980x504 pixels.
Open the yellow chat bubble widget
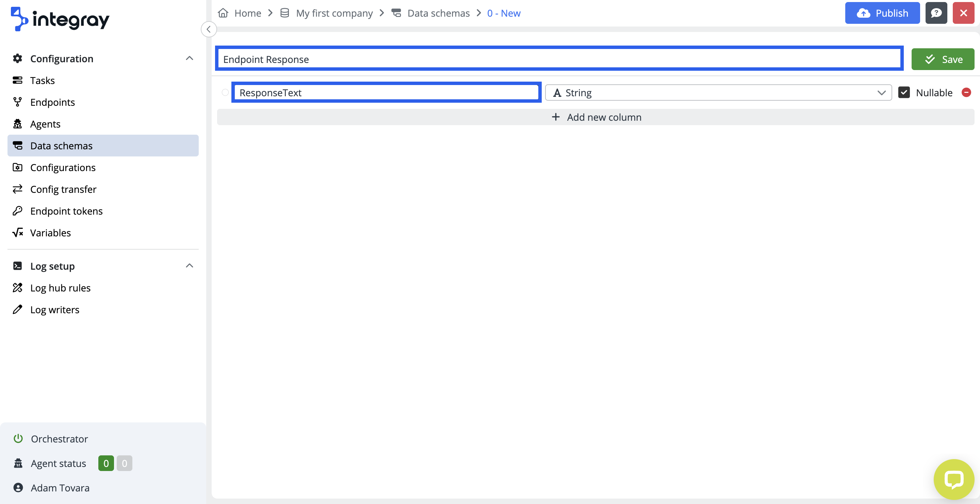pos(953,479)
